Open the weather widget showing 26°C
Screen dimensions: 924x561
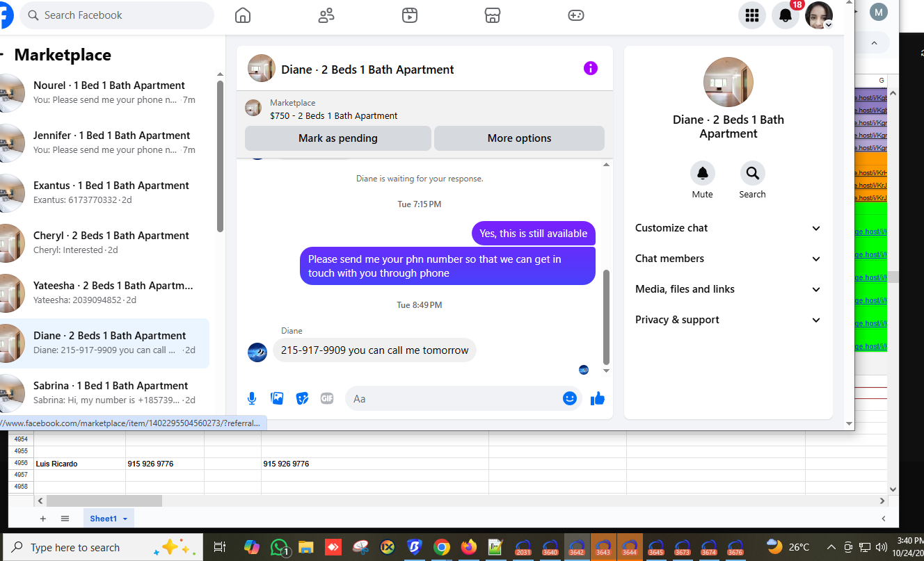(788, 547)
